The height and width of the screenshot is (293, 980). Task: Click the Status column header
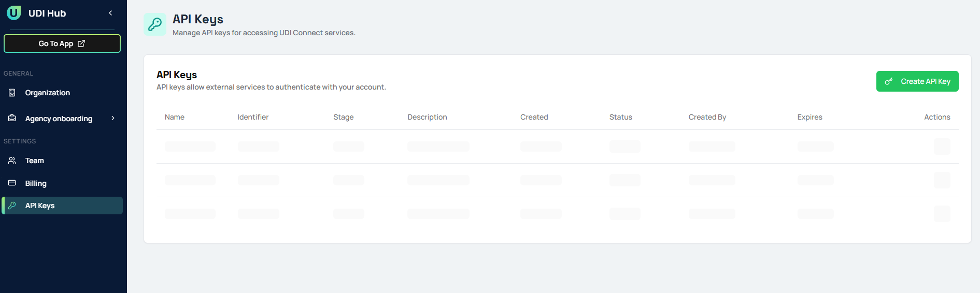click(621, 117)
